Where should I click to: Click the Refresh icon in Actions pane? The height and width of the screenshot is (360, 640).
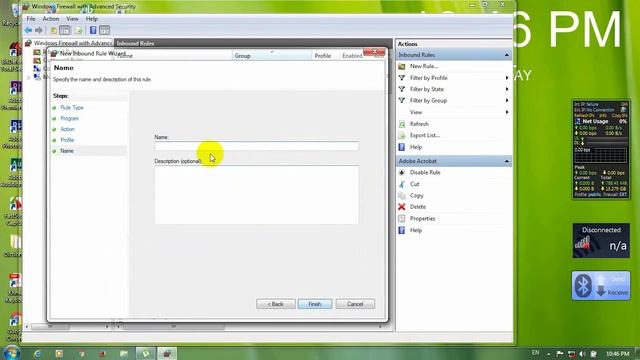click(x=402, y=124)
